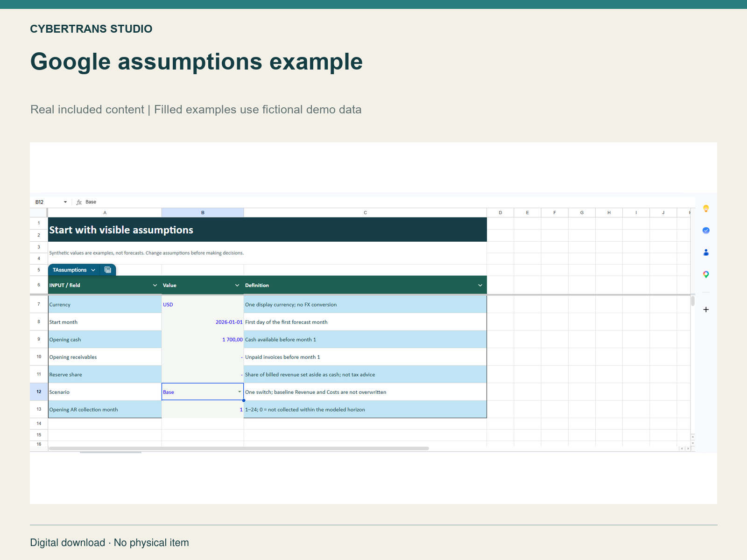The height and width of the screenshot is (560, 747).
Task: Select column B header
Action: (x=203, y=212)
